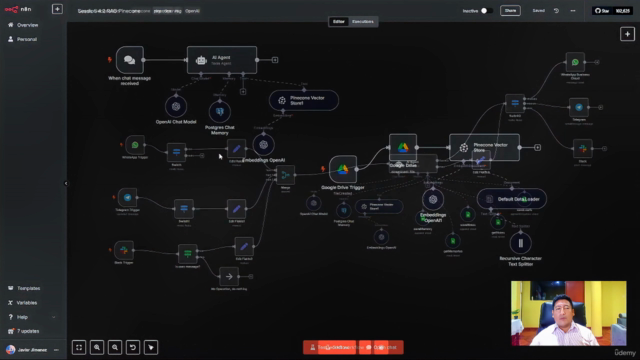Open the Embeddings OpenAI node under Pinecone Vector Store
640x360 pixels.
pos(433,200)
